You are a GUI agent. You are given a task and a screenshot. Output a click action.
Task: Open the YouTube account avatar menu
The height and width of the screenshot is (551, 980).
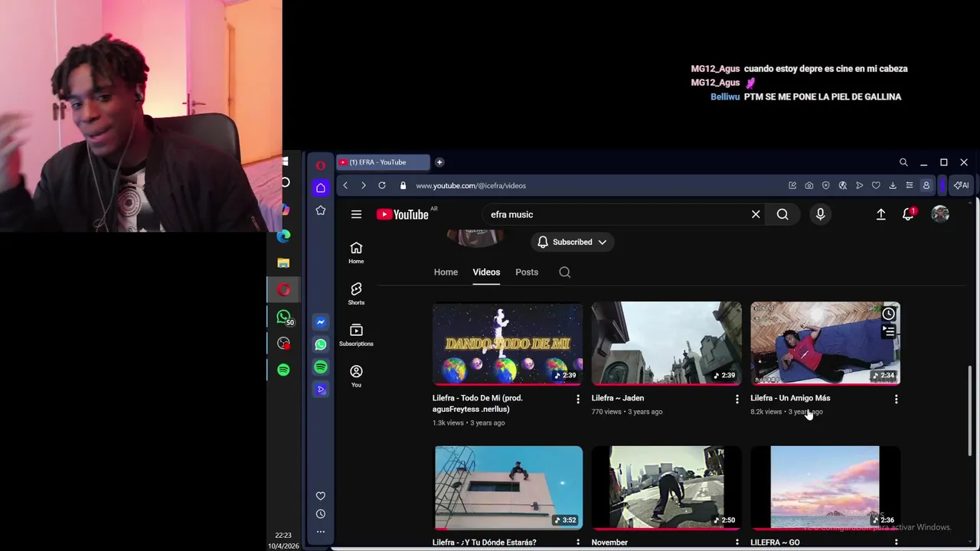[940, 214]
